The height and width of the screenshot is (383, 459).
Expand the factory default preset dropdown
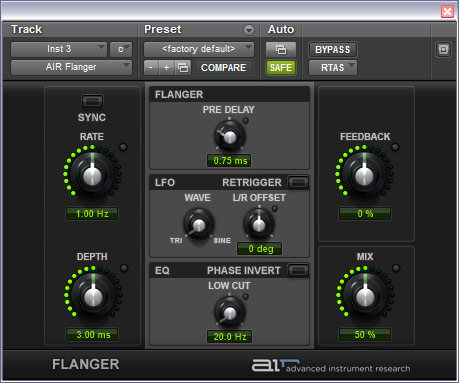[x=199, y=49]
